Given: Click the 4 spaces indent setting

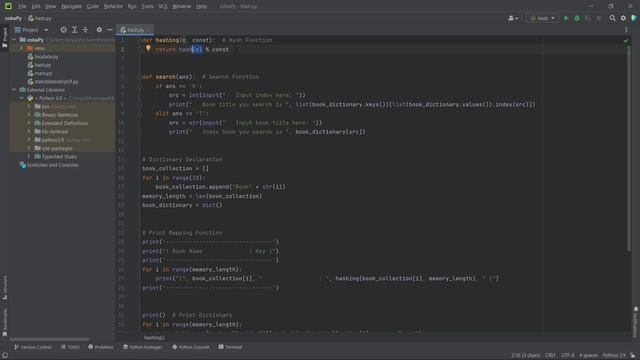Looking at the screenshot, I should 588,356.
